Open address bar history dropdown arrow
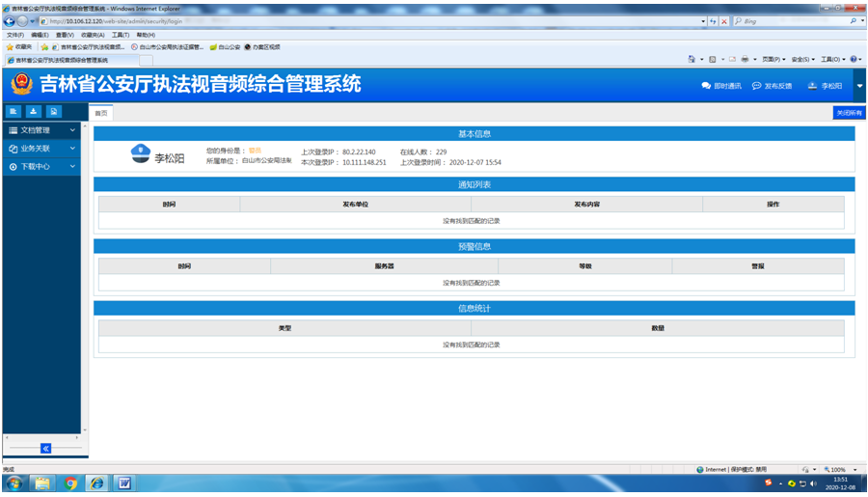 click(703, 21)
